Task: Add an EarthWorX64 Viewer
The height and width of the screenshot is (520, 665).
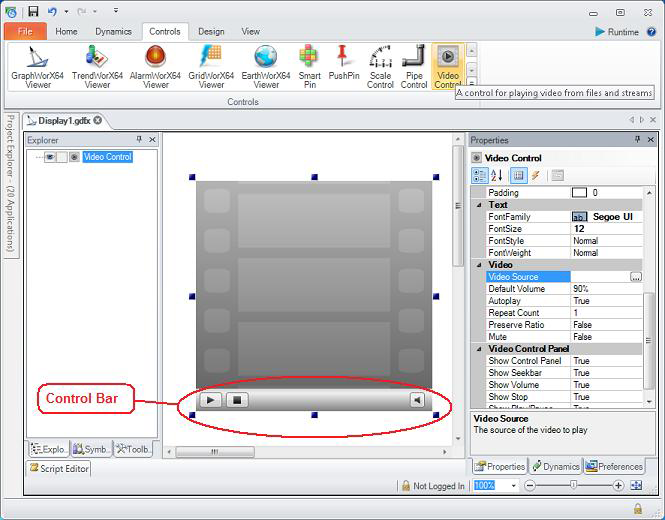Action: click(266, 67)
